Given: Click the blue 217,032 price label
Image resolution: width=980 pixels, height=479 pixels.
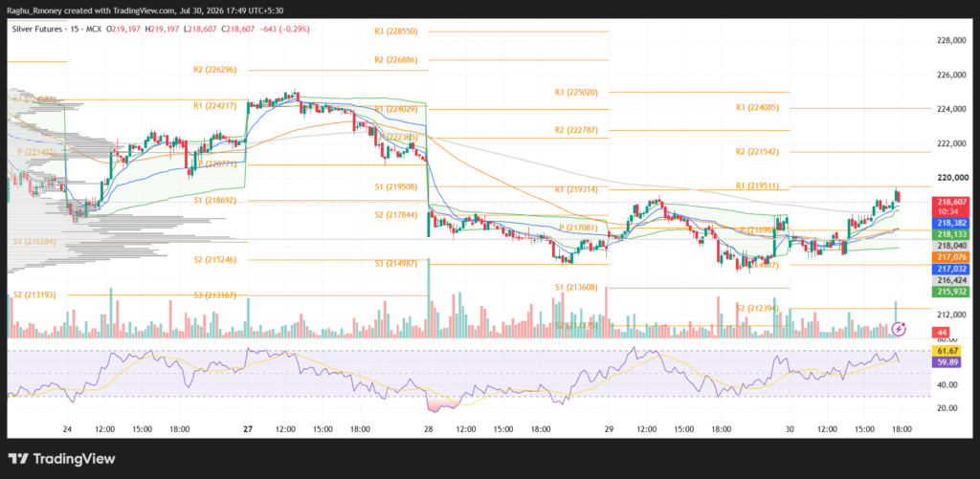Looking at the screenshot, I should coord(950,269).
